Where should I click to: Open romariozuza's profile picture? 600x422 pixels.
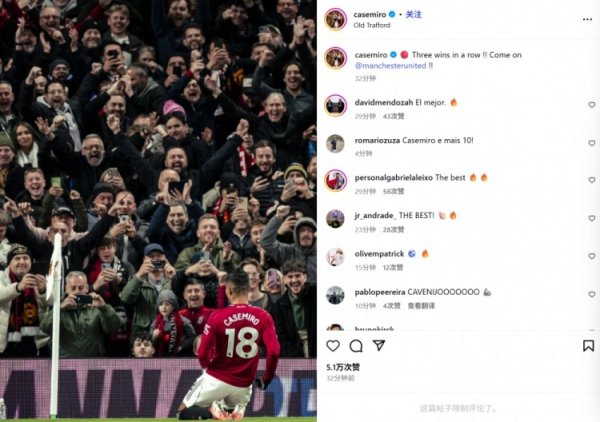pyautogui.click(x=335, y=143)
